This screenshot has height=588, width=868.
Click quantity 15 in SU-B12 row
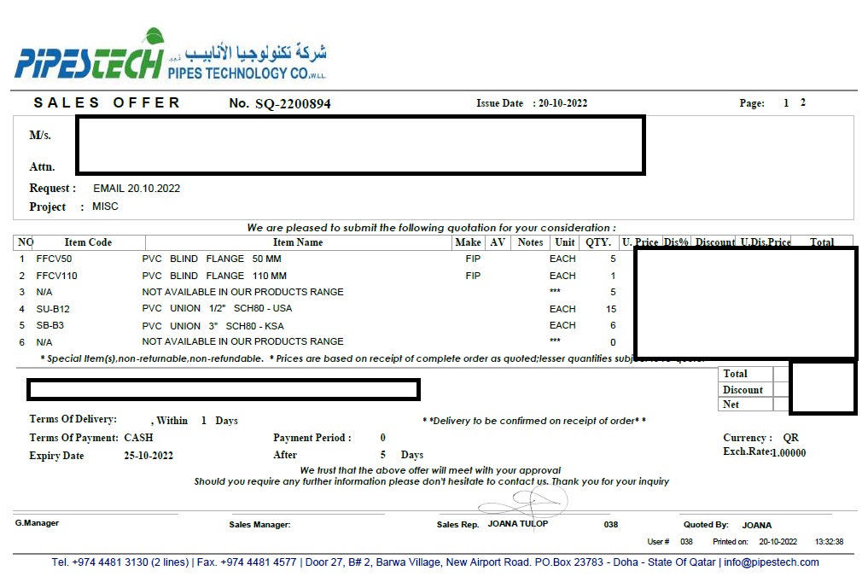pos(611,309)
